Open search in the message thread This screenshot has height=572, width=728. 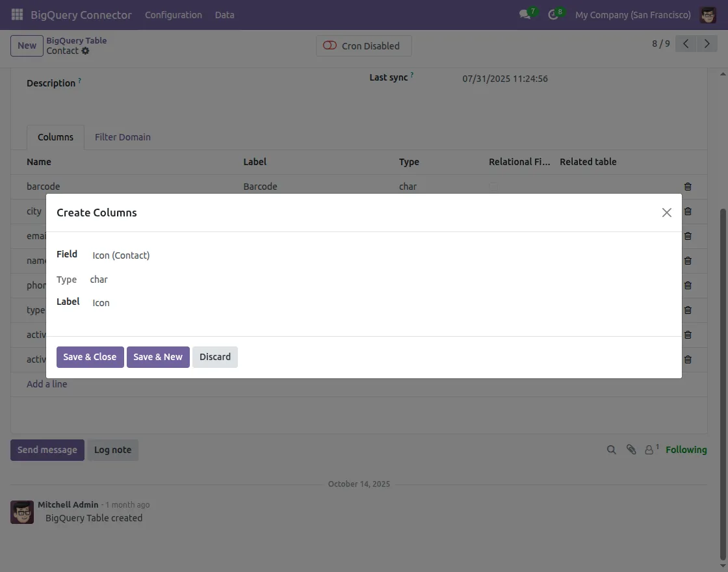(611, 449)
